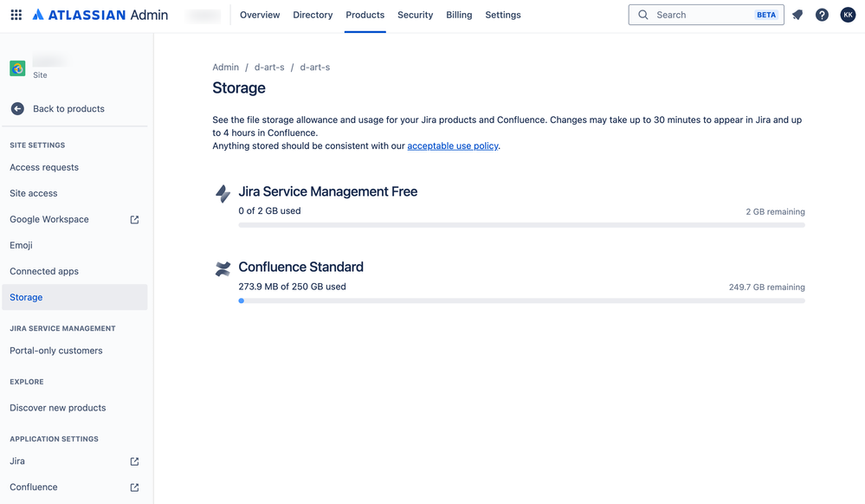Click the Storage page heading
Screen dimensions: 865x504
point(239,87)
